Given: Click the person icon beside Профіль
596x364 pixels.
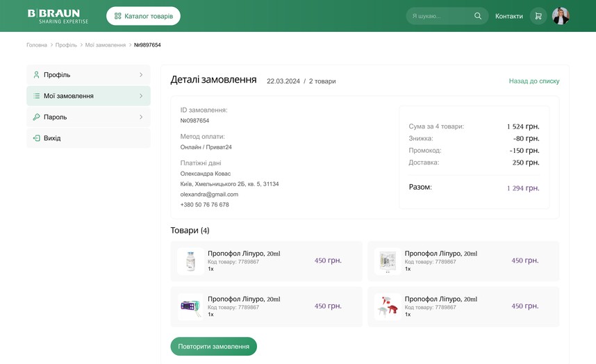Looking at the screenshot, I should (x=36, y=75).
